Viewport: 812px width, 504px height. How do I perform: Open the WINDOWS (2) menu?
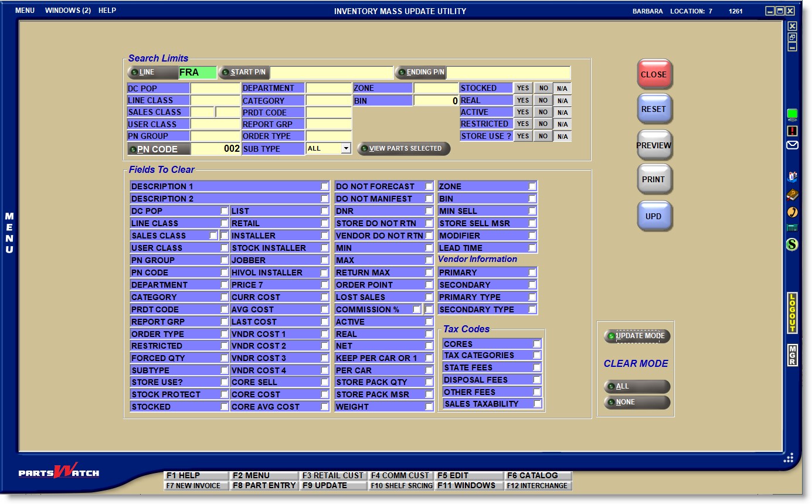pos(67,11)
